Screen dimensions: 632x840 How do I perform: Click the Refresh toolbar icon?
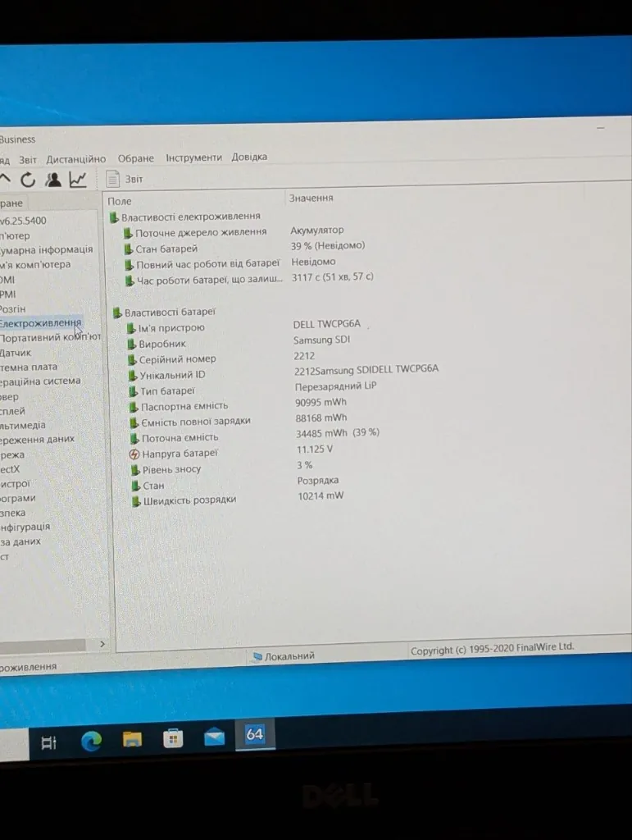(x=28, y=180)
